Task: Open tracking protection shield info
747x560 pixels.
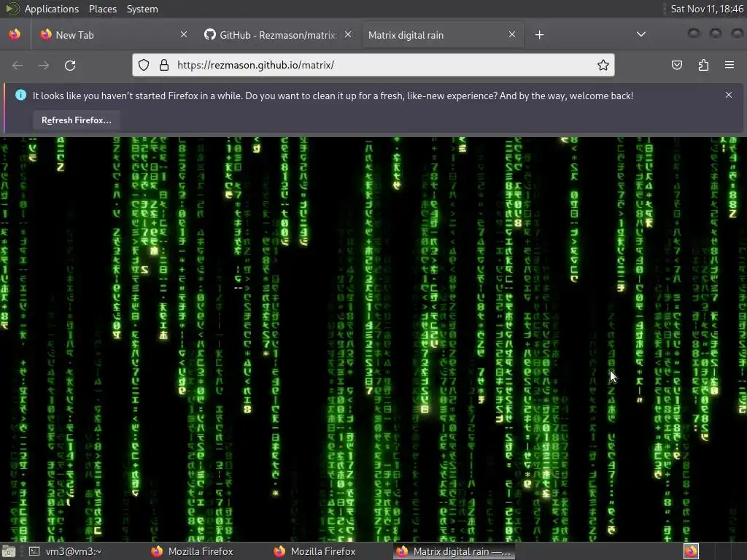Action: 144,65
